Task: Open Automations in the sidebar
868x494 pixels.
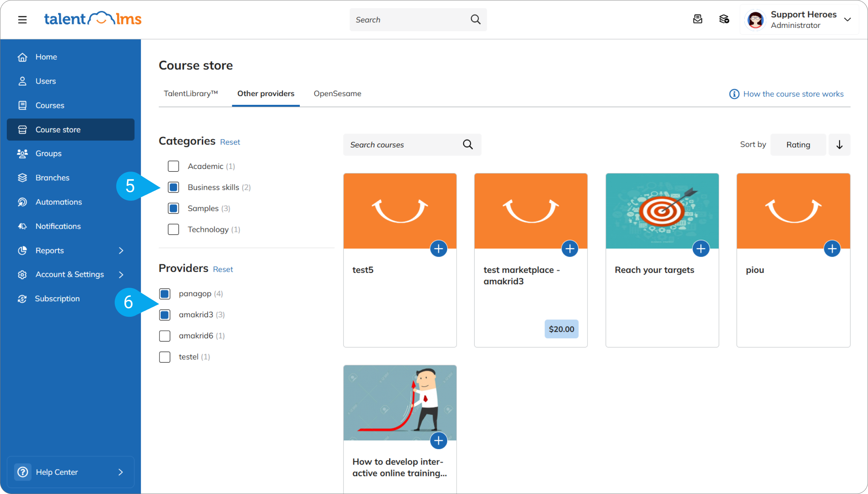Action: pos(71,202)
